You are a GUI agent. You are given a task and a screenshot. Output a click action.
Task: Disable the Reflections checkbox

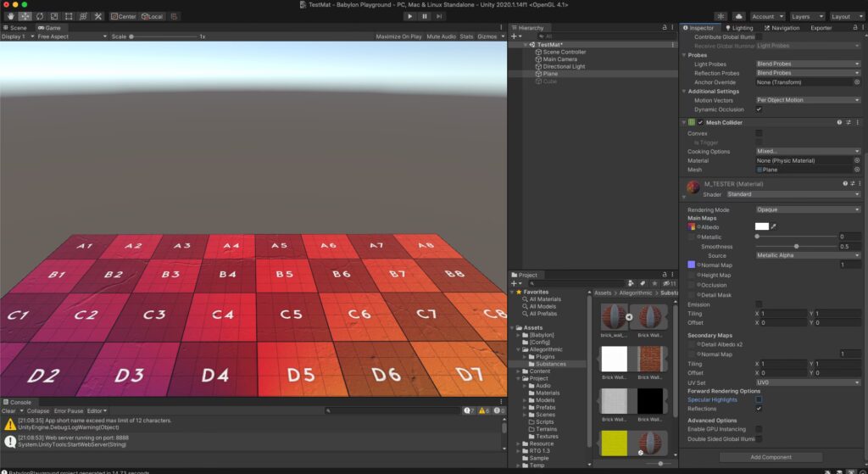point(759,408)
